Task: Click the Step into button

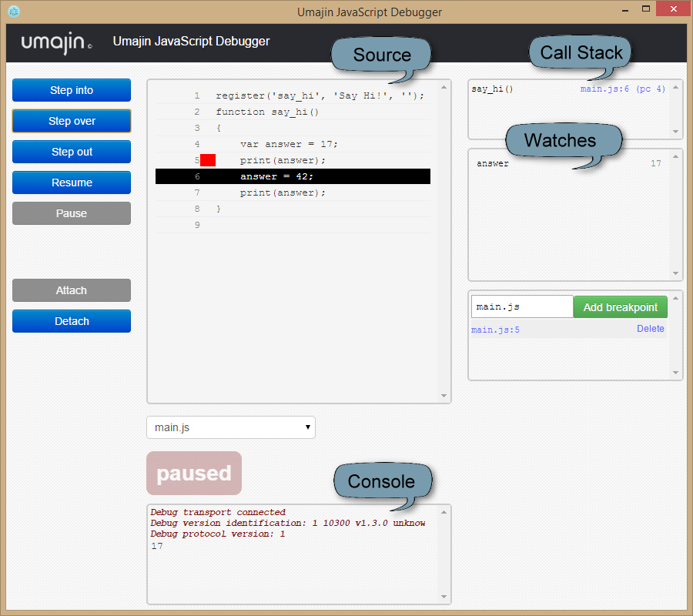Action: click(71, 90)
